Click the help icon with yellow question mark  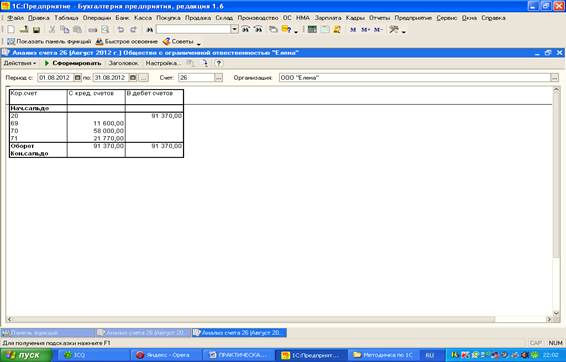[287, 30]
